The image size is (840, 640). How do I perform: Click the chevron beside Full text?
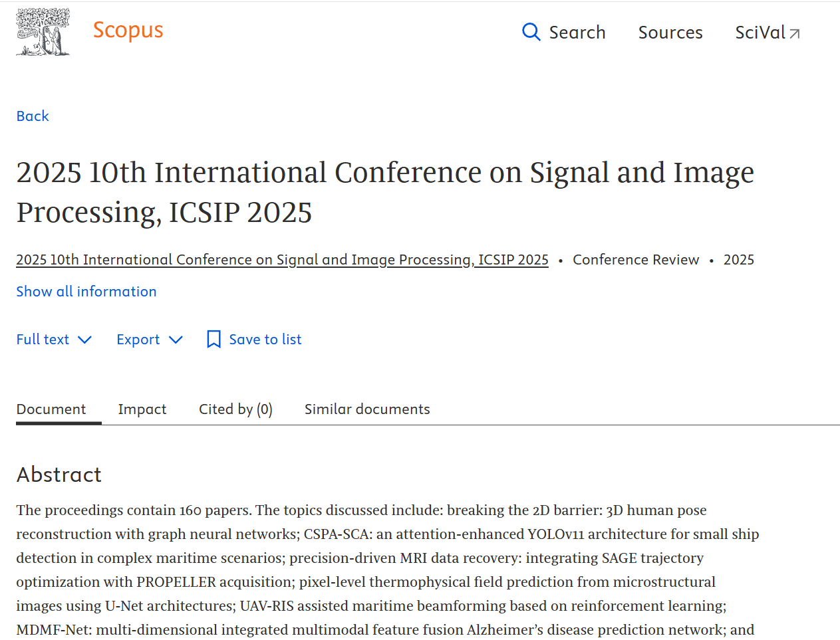coord(84,340)
